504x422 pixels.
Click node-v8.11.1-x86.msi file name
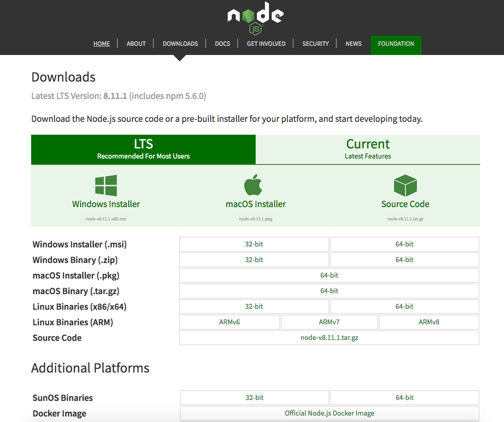tap(106, 219)
